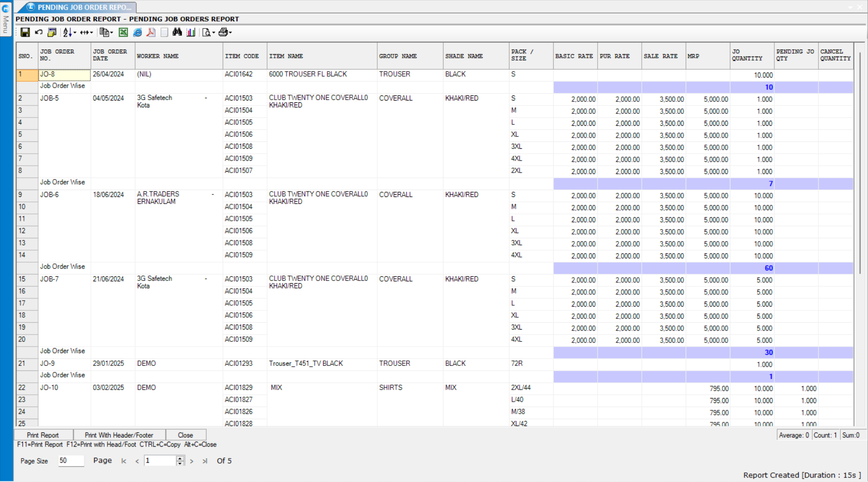Viewport: 868px width, 482px height.
Task: Click the Page Size input field
Action: 71,460
